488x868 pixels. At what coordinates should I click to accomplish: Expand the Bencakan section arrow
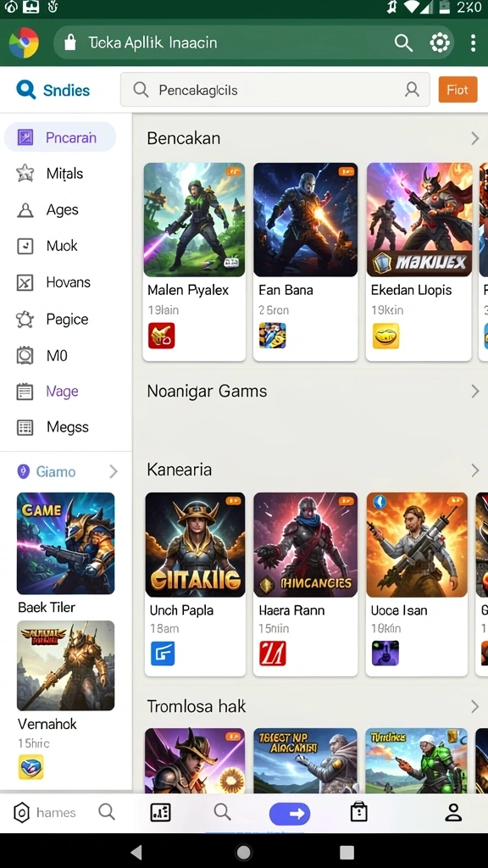[474, 138]
